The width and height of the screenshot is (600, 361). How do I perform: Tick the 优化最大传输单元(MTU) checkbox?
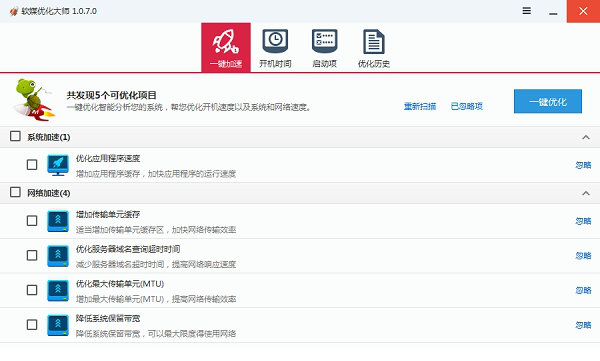pyautogui.click(x=32, y=290)
